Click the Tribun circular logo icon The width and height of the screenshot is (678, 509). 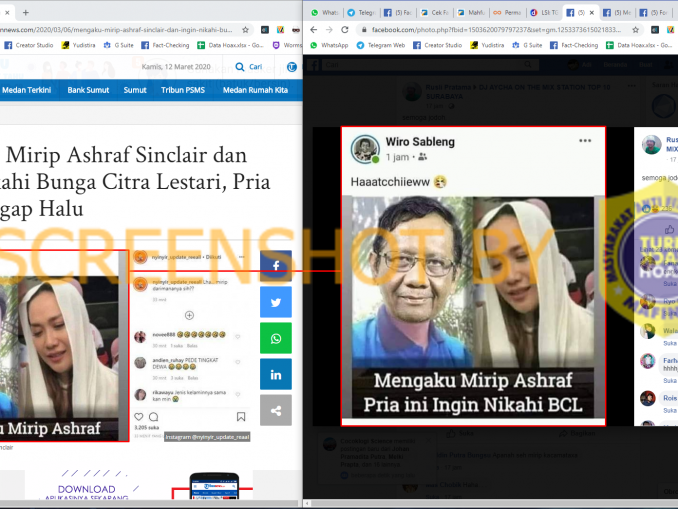[x=292, y=67]
